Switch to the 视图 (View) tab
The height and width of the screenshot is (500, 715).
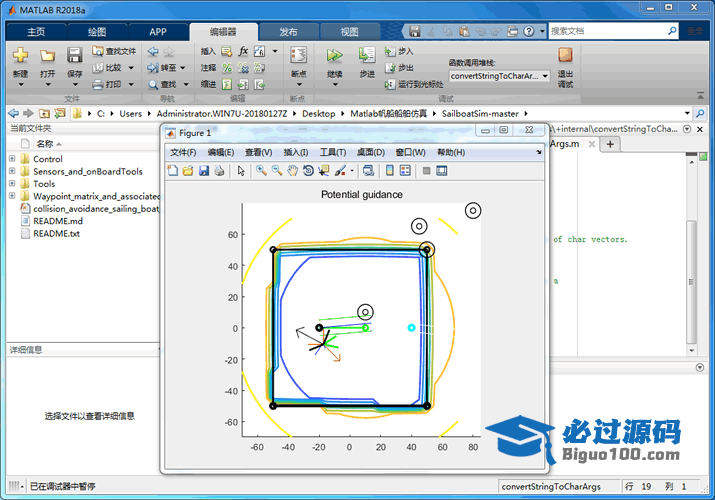(349, 31)
